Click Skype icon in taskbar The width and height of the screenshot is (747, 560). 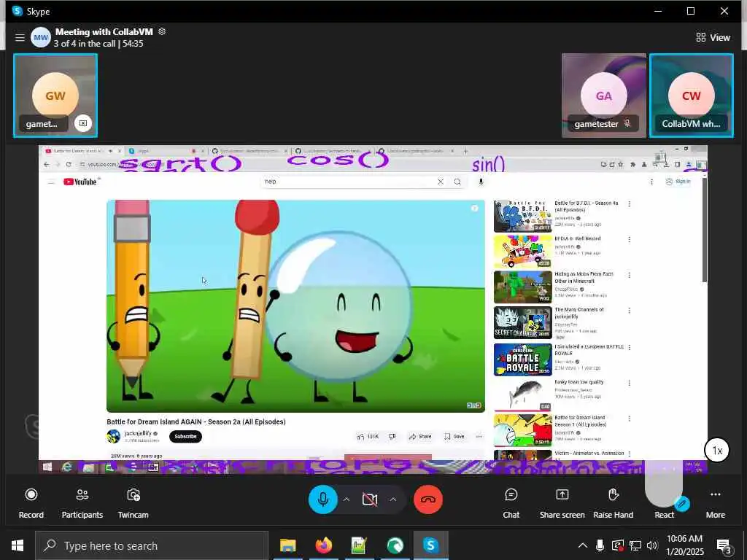[430, 545]
